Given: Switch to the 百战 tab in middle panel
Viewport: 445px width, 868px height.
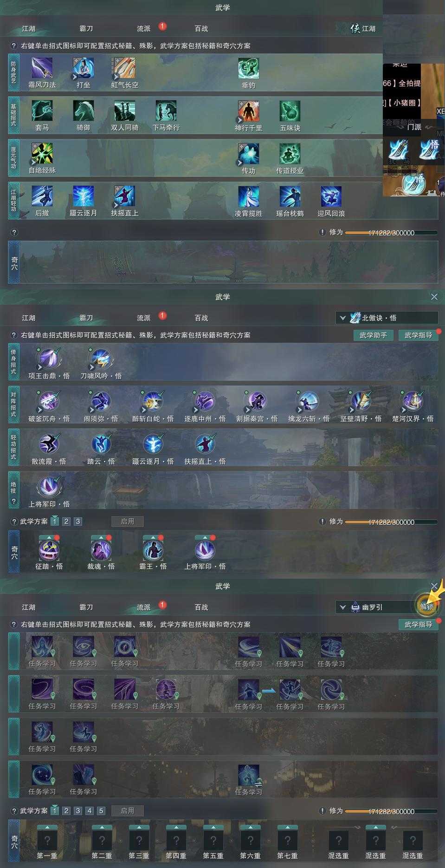Looking at the screenshot, I should coord(201,318).
